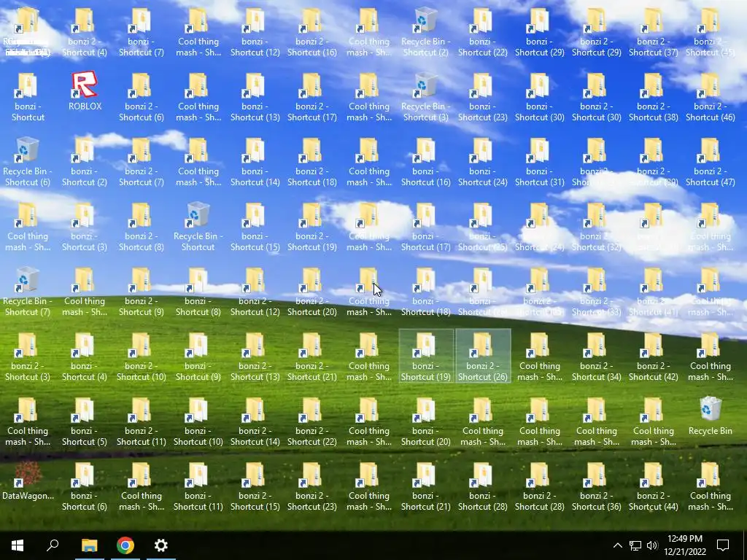Select bonzi - Shortcut (13) folder
This screenshot has width=747, height=560.
(255, 97)
